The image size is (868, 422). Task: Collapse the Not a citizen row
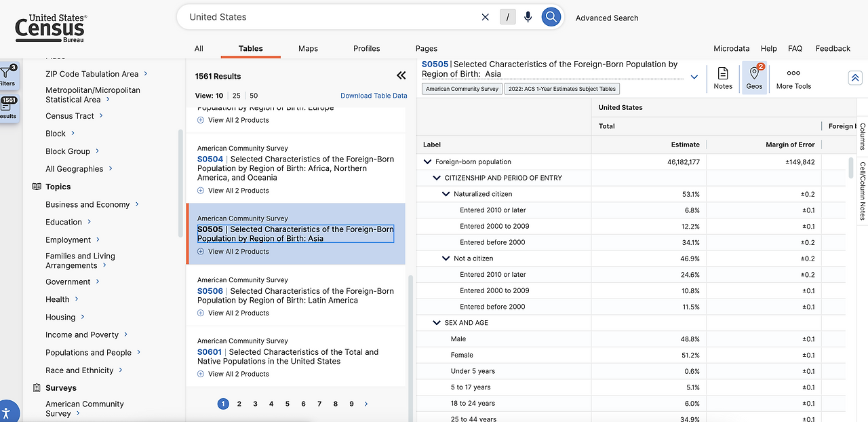tap(446, 258)
